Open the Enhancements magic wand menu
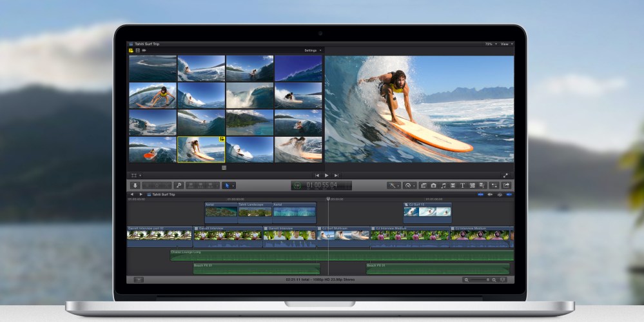 (x=393, y=185)
